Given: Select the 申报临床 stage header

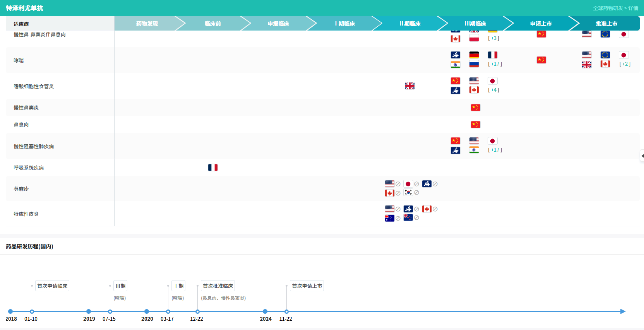Looking at the screenshot, I should [279, 24].
